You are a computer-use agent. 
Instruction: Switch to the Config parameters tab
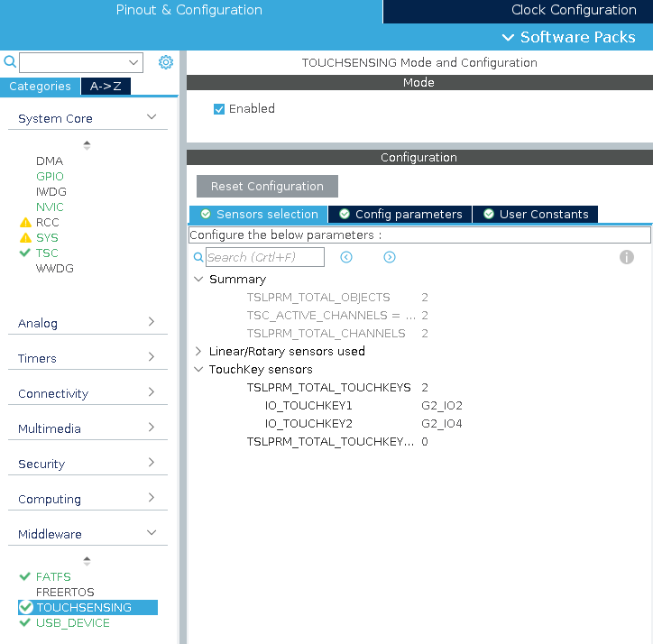(400, 215)
